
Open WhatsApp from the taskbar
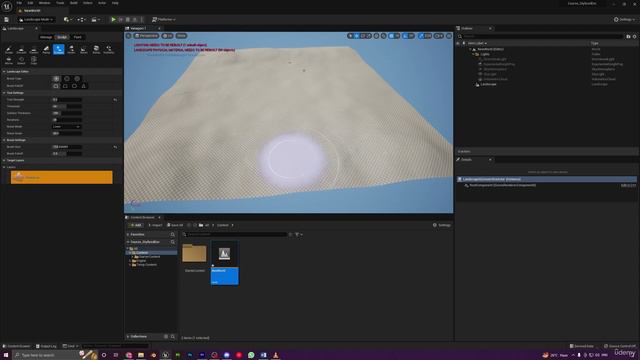(251, 355)
